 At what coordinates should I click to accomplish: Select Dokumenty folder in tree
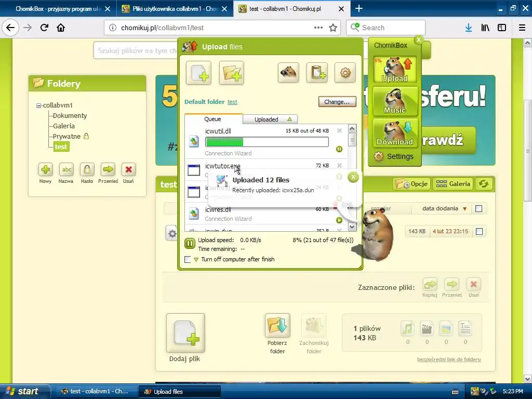[x=70, y=116]
